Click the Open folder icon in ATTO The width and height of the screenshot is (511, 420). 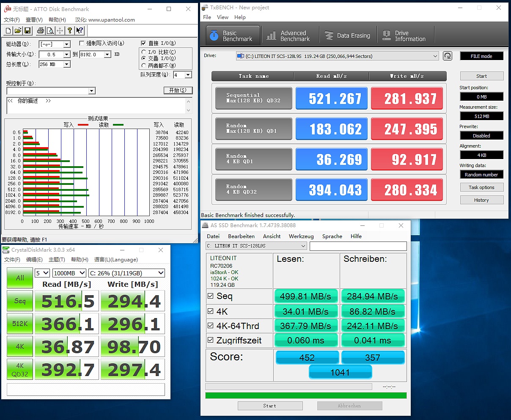click(x=18, y=30)
